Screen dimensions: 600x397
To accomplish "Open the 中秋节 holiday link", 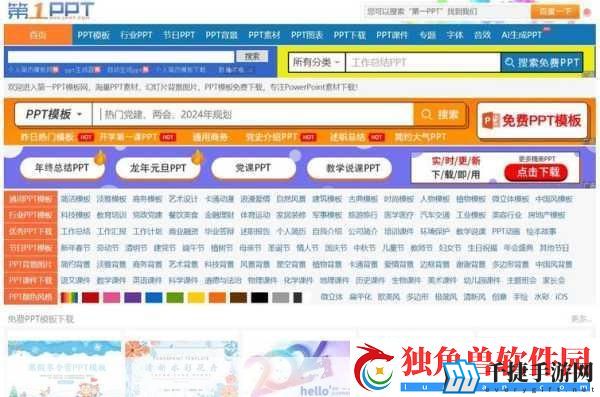I will [x=364, y=248].
